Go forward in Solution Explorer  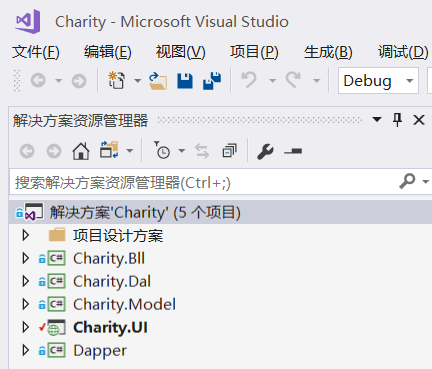pyautogui.click(x=54, y=151)
